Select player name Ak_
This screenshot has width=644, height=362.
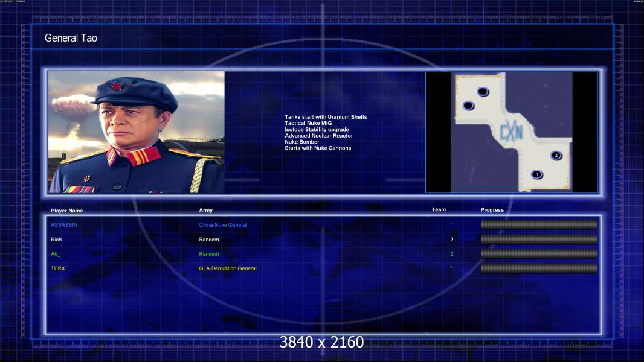click(x=56, y=254)
